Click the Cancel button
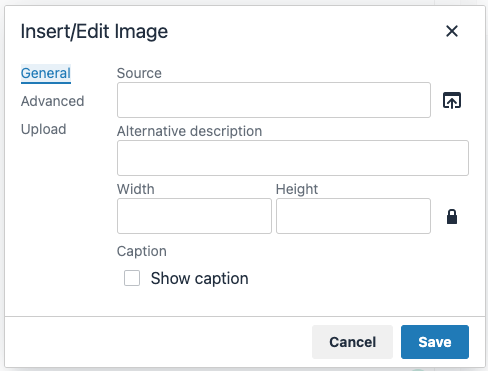 tap(352, 342)
